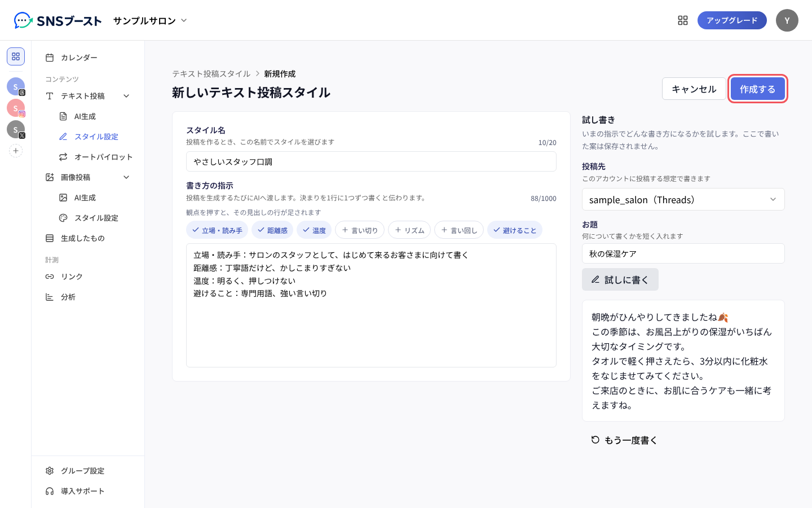Select the dashboard grid icon in left rail
This screenshot has width=812, height=508.
(16, 56)
